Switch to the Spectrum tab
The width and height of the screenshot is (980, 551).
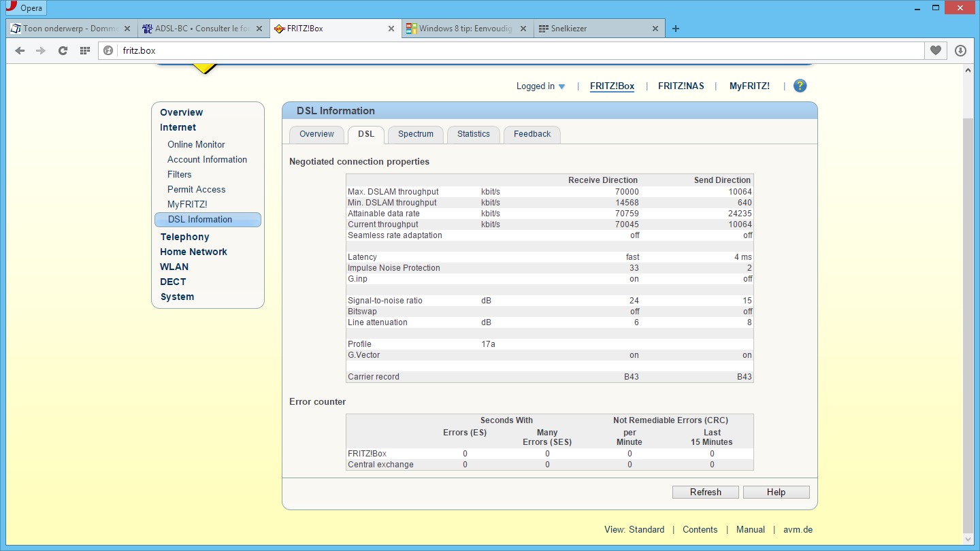tap(415, 134)
